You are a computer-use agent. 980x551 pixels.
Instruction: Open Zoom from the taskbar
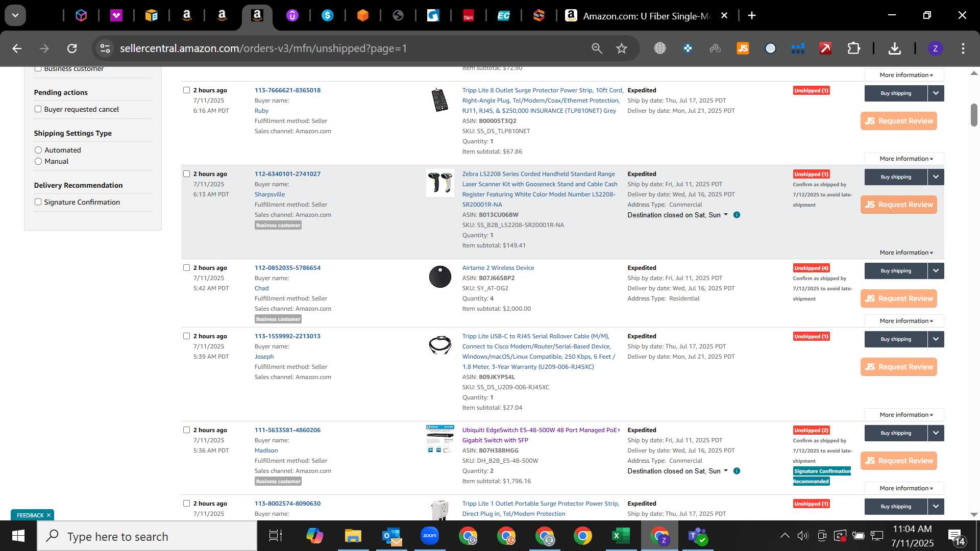(x=430, y=536)
